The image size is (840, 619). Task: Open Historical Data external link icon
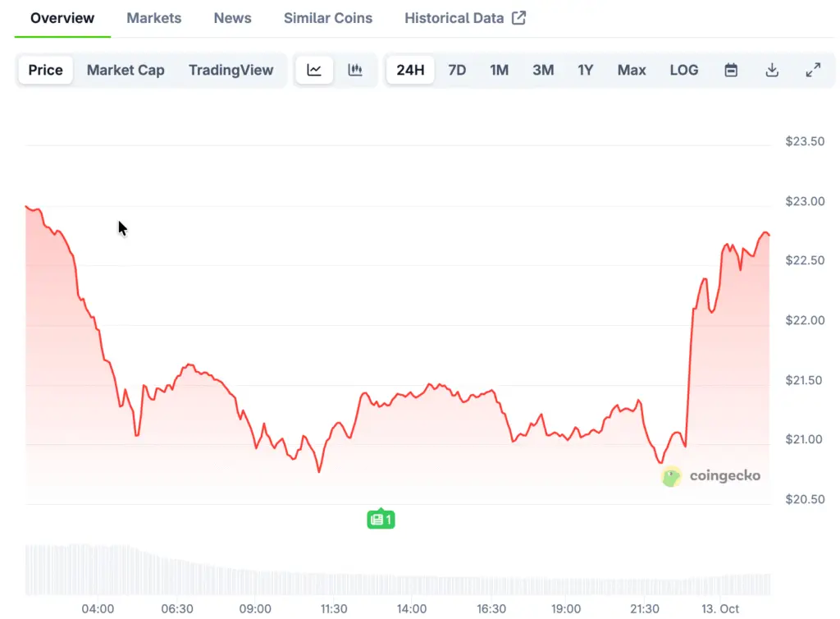pos(518,17)
